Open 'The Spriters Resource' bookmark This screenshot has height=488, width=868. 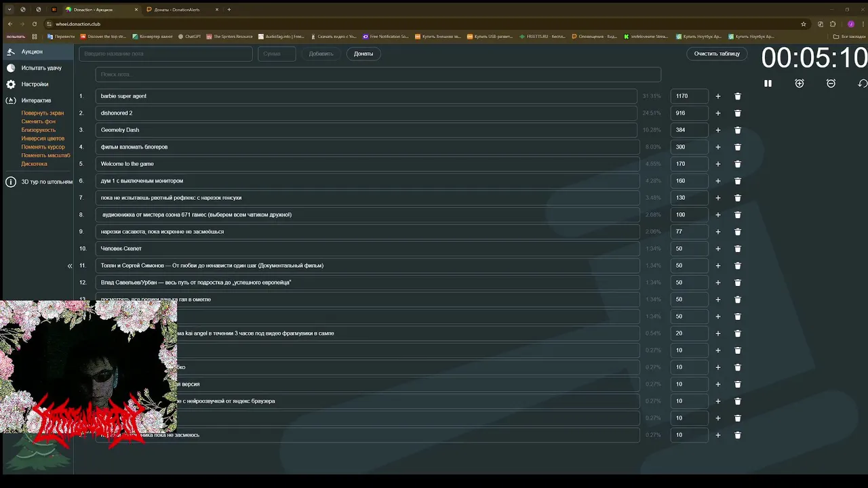pos(229,37)
